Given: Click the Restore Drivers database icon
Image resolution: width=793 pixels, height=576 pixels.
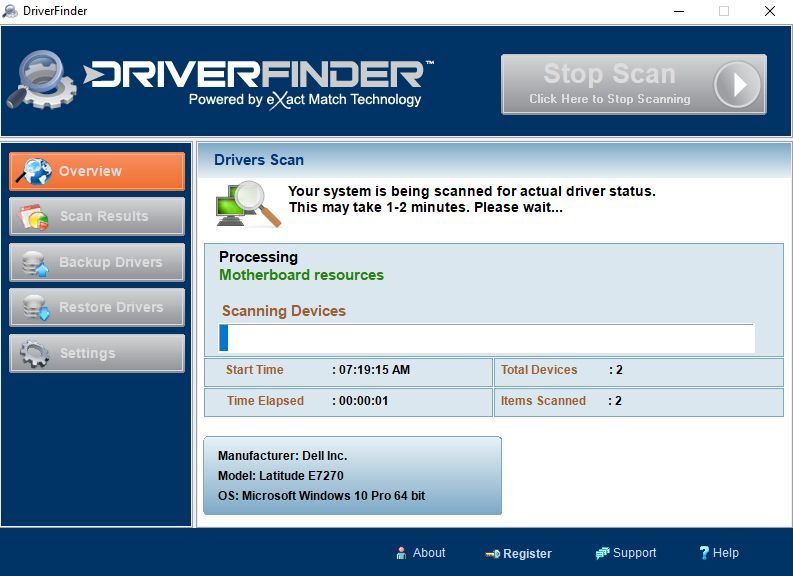Looking at the screenshot, I should pos(36,307).
